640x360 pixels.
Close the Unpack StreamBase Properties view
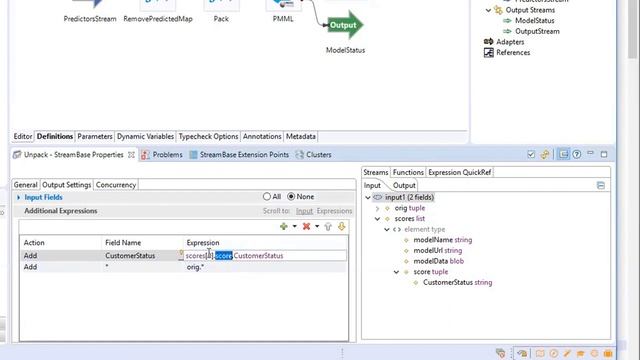click(x=131, y=155)
